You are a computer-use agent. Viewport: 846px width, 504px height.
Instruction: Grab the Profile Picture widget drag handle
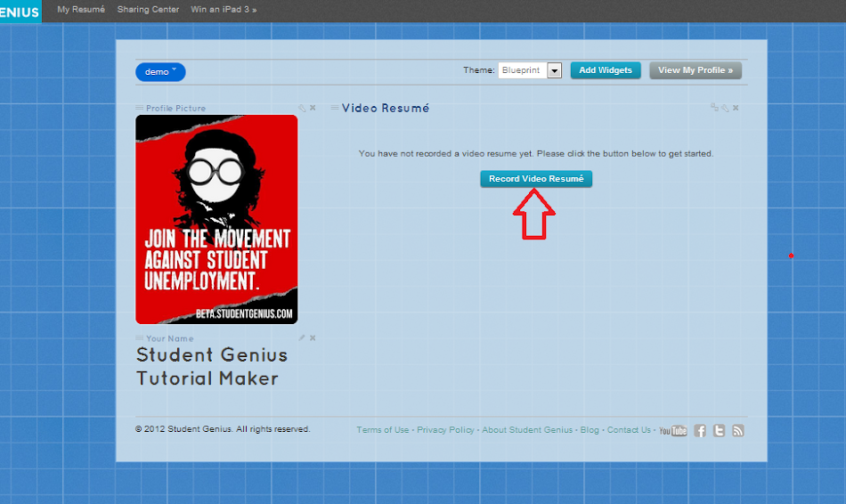139,108
